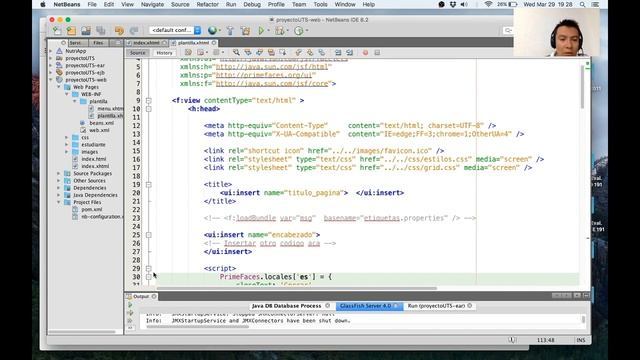640x360 pixels.
Task: Open the Refactor menu
Action: click(207, 4)
